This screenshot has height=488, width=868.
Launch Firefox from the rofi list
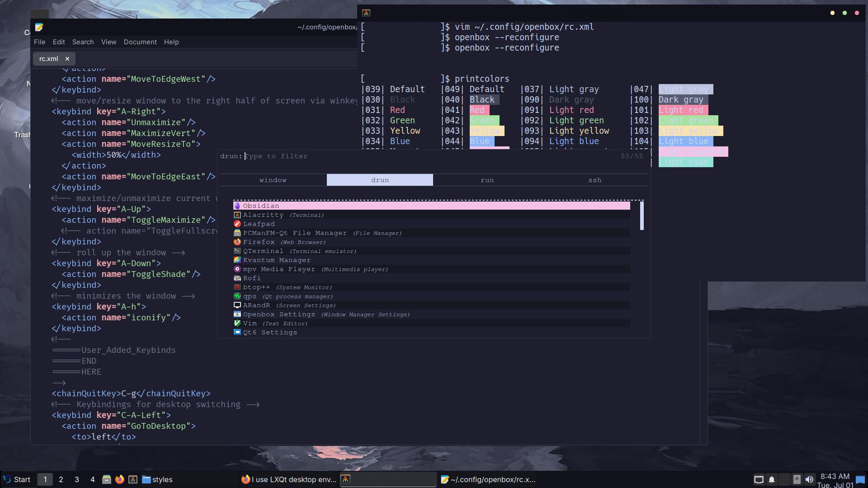431,242
